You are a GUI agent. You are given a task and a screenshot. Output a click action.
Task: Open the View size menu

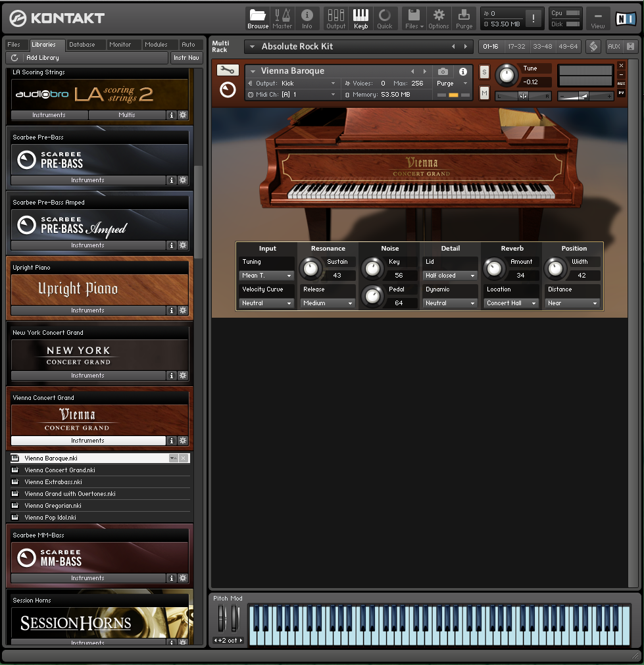[x=598, y=18]
